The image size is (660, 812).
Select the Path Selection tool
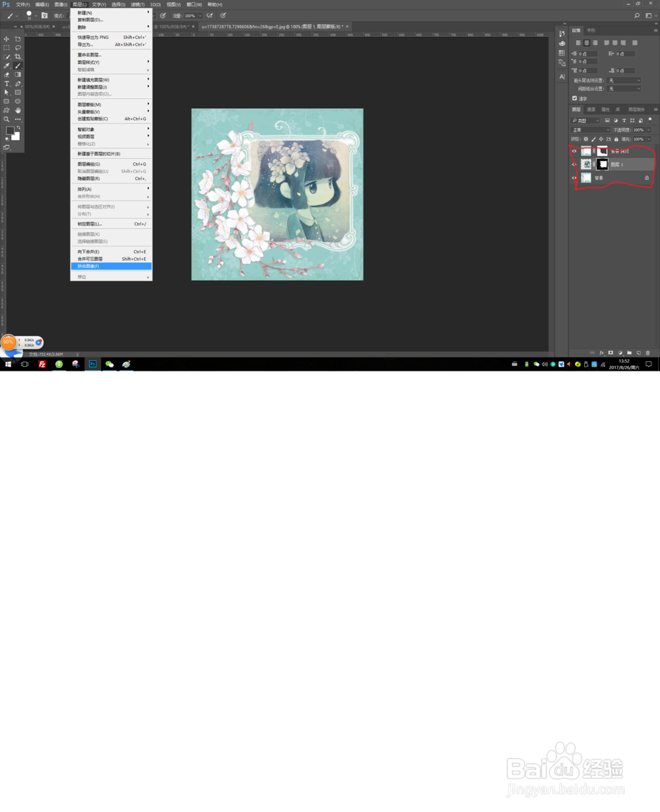[x=7, y=92]
